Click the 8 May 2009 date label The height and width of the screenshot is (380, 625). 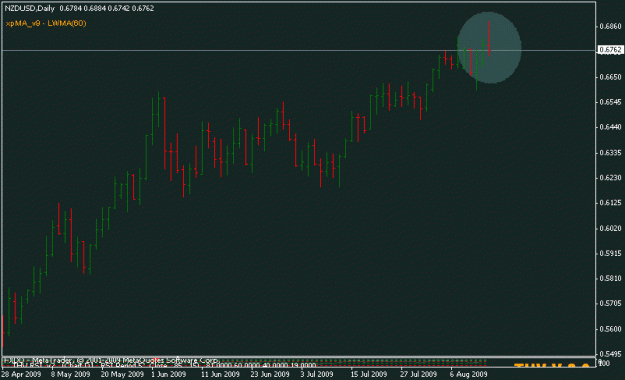pos(71,374)
